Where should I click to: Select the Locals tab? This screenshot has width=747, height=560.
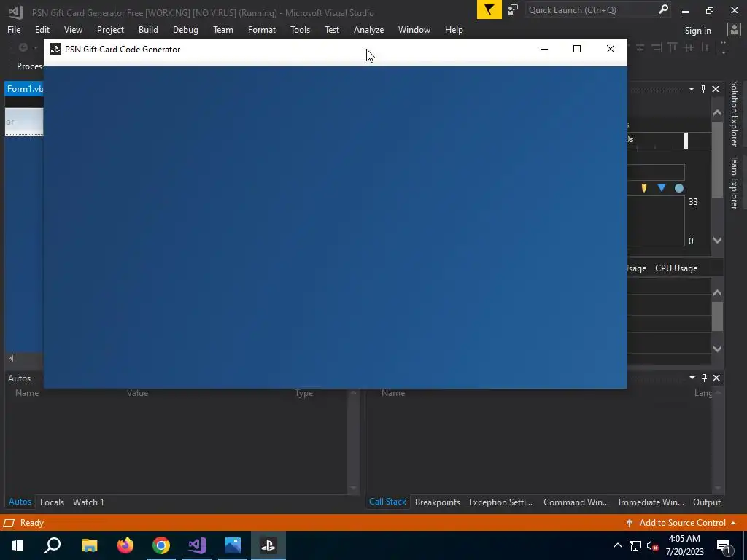coord(52,502)
